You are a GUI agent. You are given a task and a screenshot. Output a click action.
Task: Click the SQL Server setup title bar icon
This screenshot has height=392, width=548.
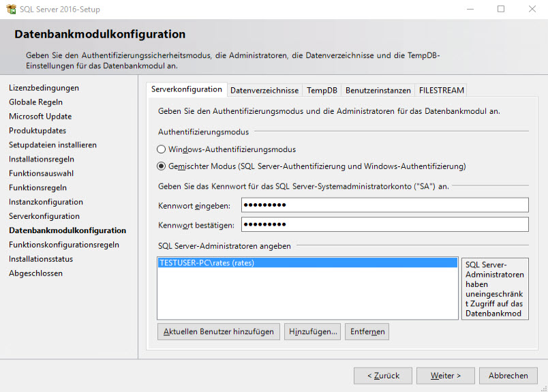click(11, 9)
